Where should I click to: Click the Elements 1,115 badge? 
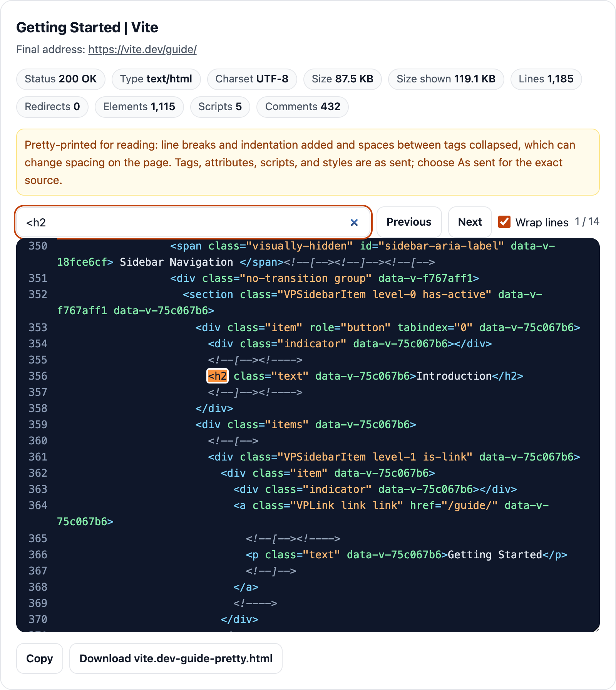139,107
